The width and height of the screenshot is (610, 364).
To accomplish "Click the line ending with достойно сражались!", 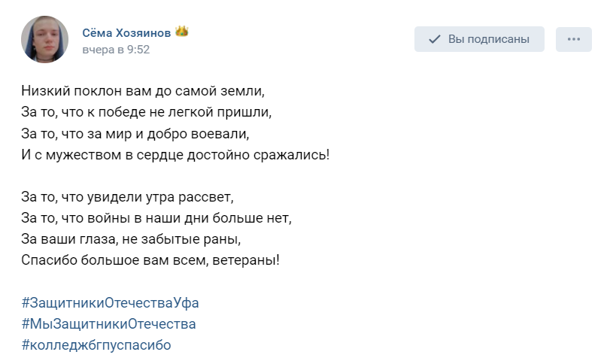I will click(175, 156).
